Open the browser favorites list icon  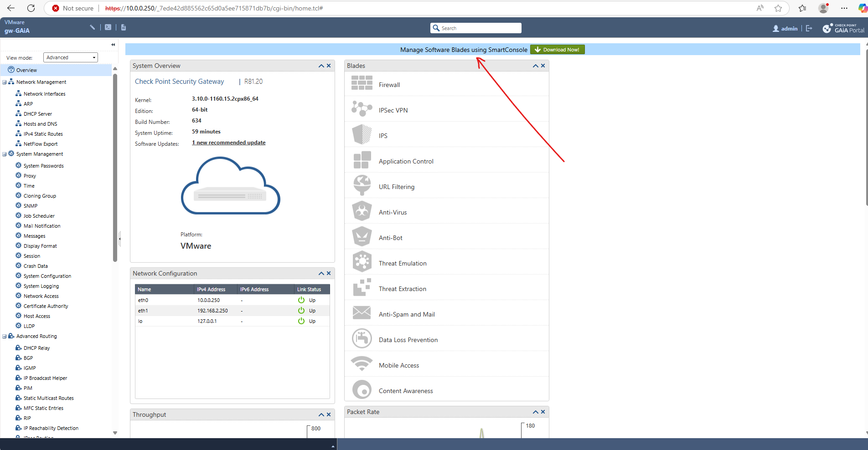click(802, 8)
